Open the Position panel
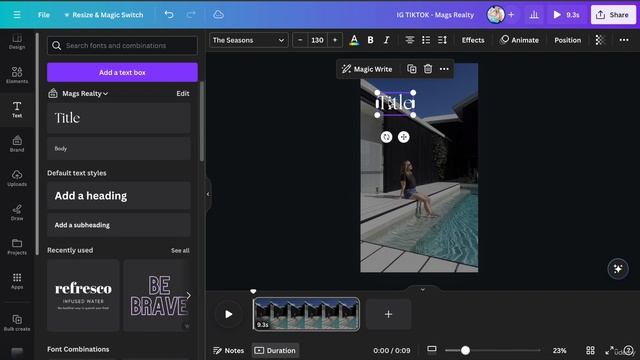This screenshot has width=640, height=360. point(567,40)
